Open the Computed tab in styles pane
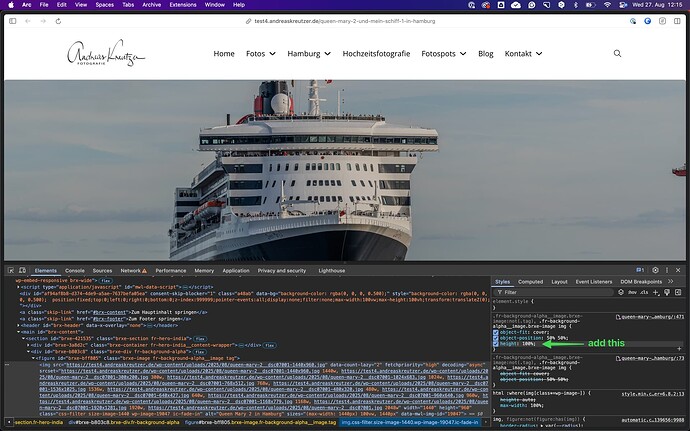The image size is (690, 431). point(530,282)
